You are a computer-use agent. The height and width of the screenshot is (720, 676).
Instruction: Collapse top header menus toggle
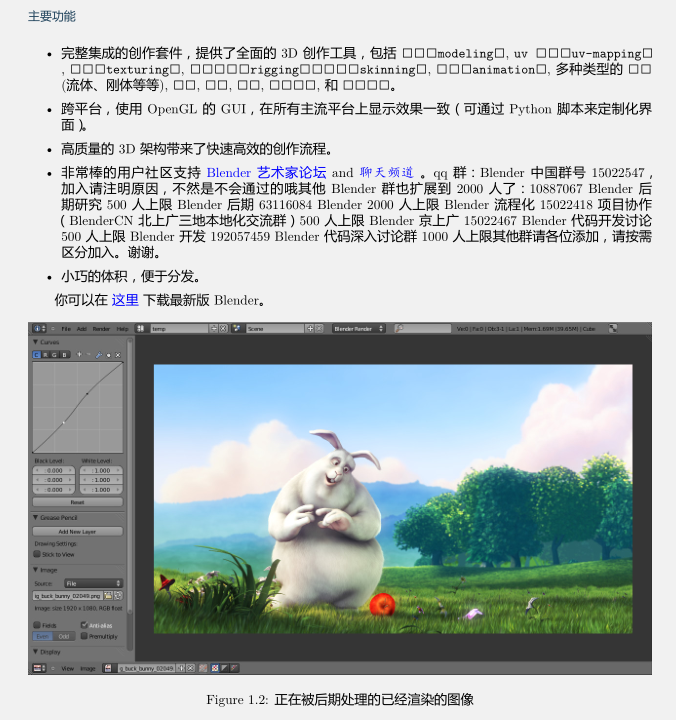click(x=53, y=328)
